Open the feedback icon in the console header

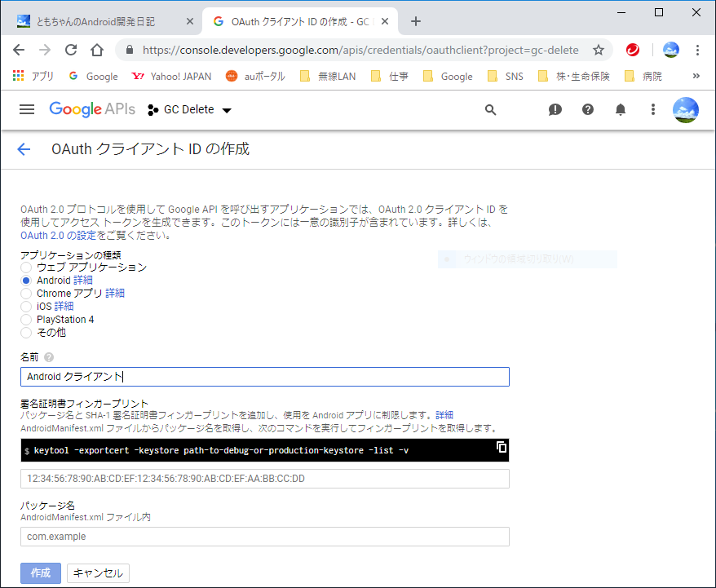pos(555,109)
